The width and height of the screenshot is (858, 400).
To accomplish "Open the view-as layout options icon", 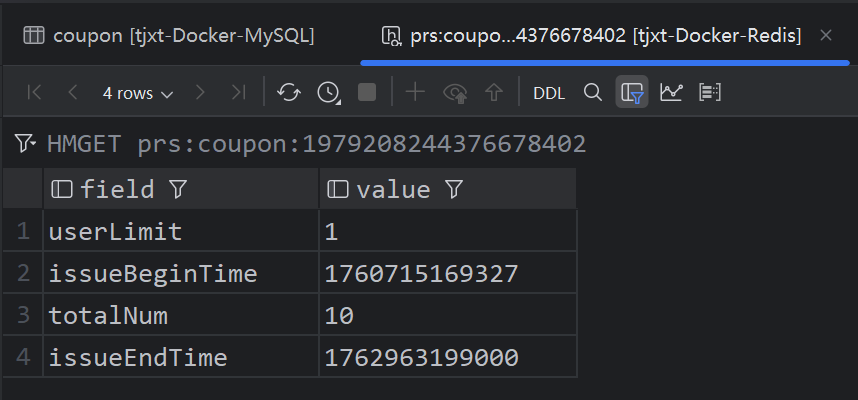I will 710,92.
